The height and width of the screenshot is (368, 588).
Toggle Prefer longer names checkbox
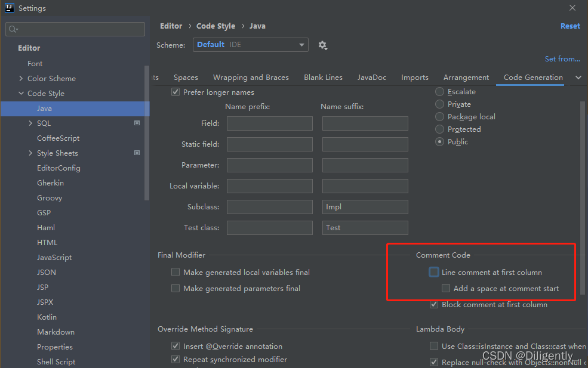coord(176,92)
